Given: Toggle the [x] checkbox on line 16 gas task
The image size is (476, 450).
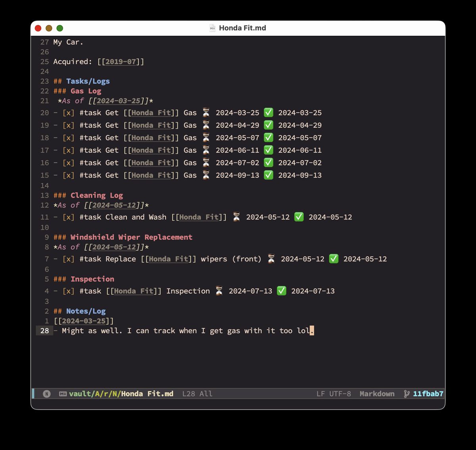Looking at the screenshot, I should (x=69, y=163).
